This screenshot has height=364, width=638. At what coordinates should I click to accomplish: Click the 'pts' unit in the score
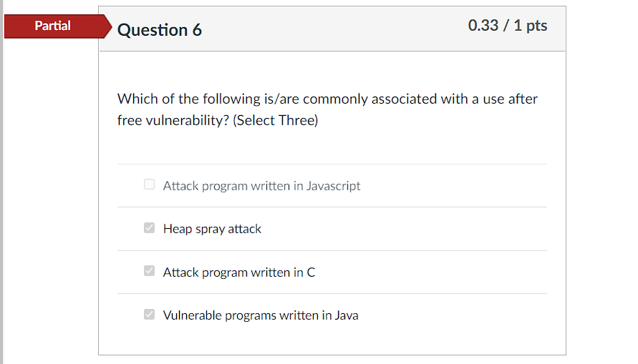tap(536, 26)
